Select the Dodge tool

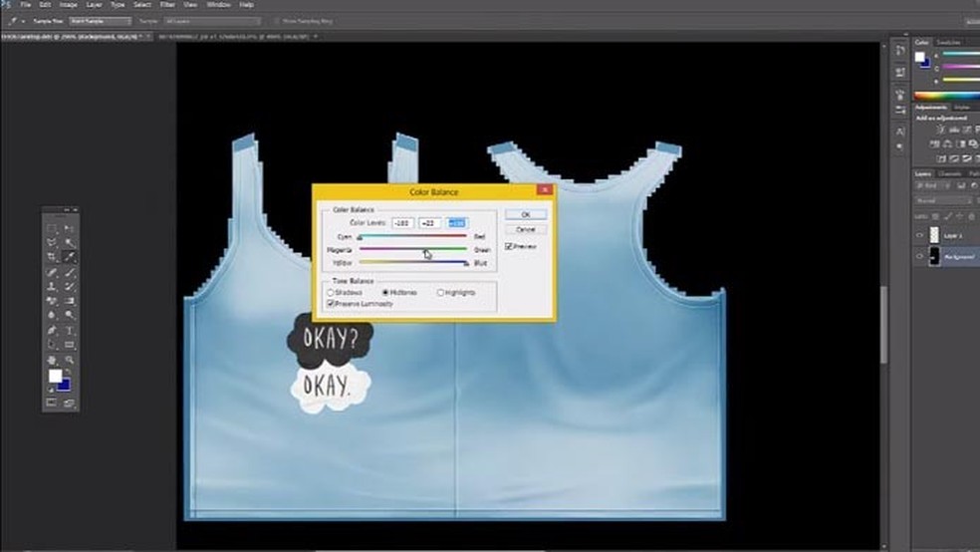[69, 315]
